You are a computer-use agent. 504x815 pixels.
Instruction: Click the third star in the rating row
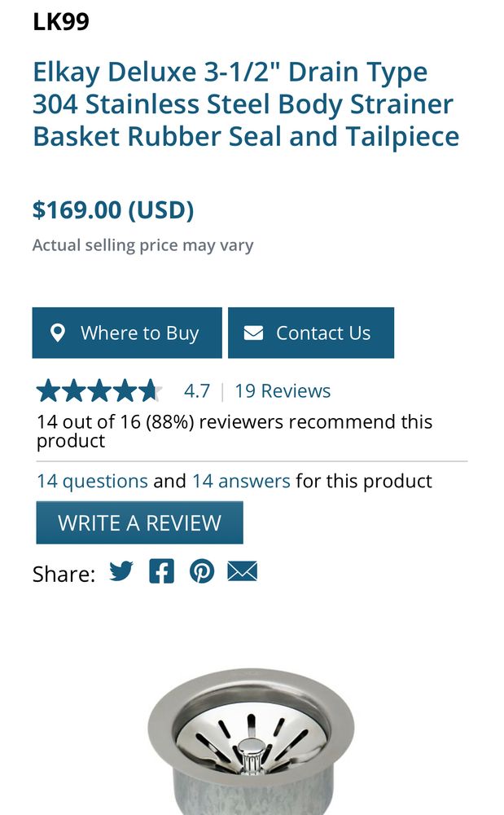[98, 390]
